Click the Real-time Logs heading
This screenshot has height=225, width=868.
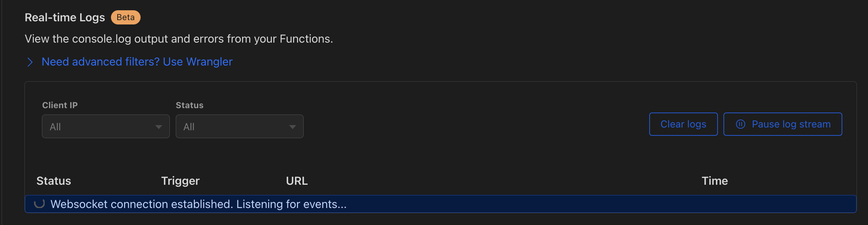point(65,17)
